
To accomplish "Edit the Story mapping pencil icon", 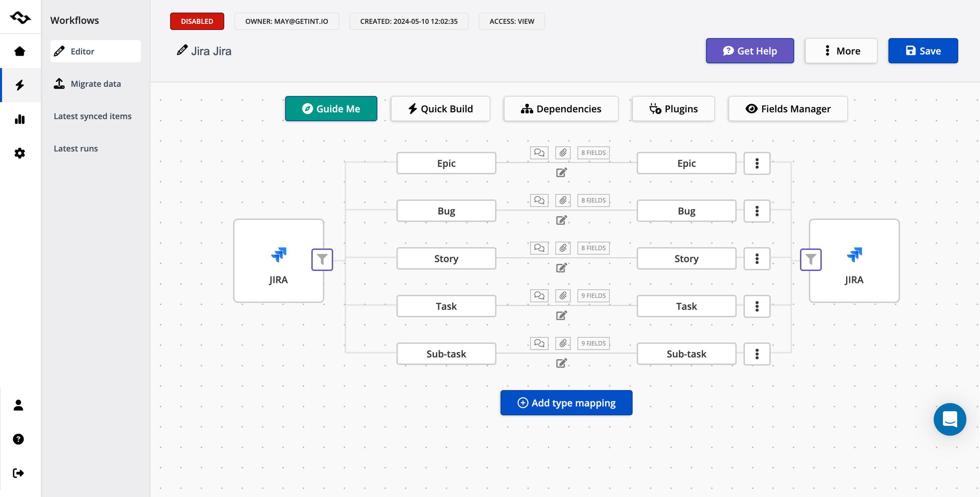I will click(x=561, y=268).
